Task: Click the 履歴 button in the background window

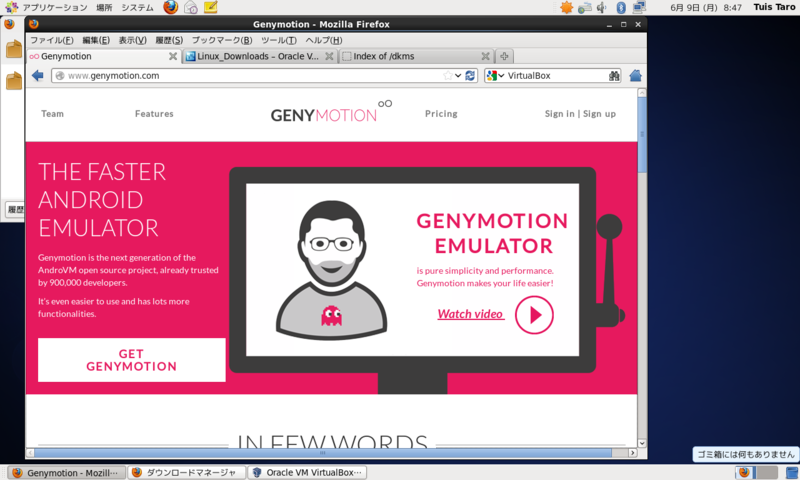Action: (x=15, y=209)
